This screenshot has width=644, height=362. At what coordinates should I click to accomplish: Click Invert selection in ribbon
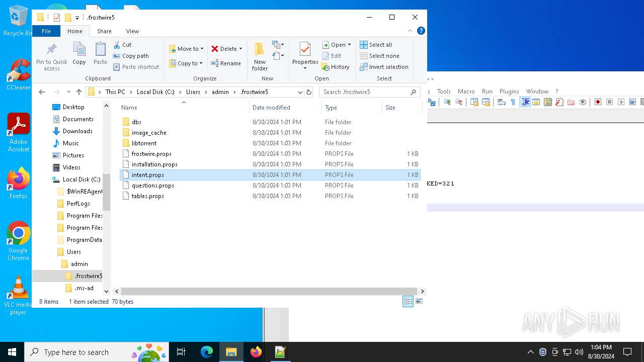point(384,67)
